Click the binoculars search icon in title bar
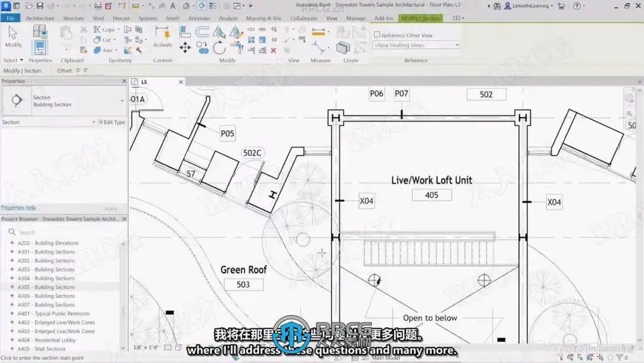The image size is (644, 363). click(497, 6)
